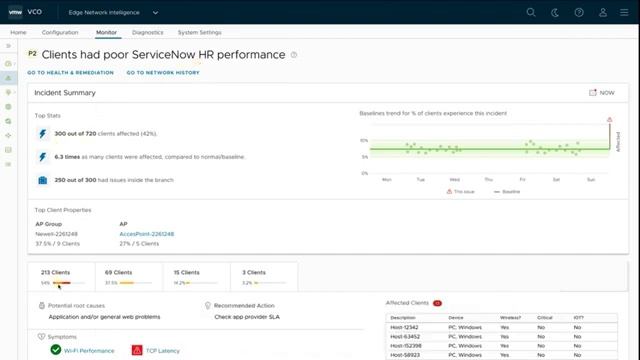Select the Host-58923 row
Viewport: 640px width, 360px height.
(501, 355)
